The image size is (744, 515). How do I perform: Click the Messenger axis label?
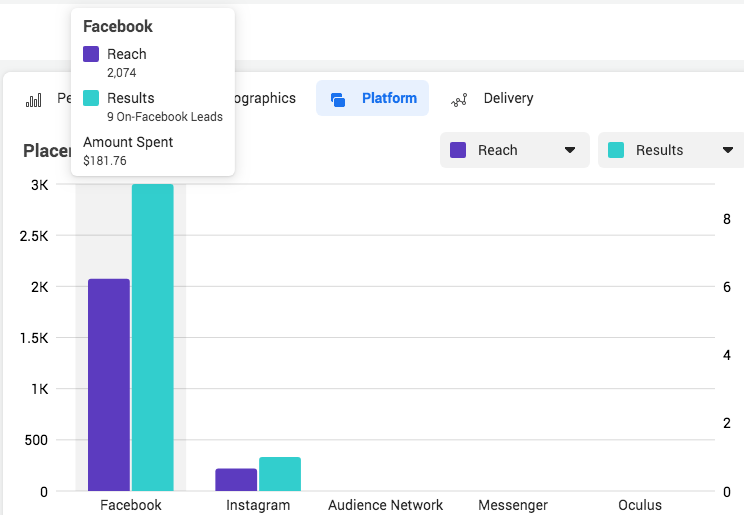(x=513, y=505)
